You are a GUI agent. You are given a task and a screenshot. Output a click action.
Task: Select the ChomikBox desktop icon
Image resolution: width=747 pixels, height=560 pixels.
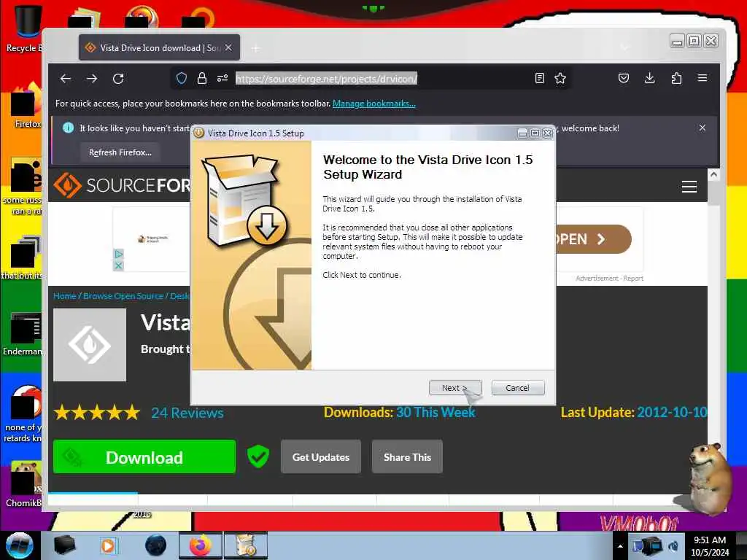(x=25, y=484)
